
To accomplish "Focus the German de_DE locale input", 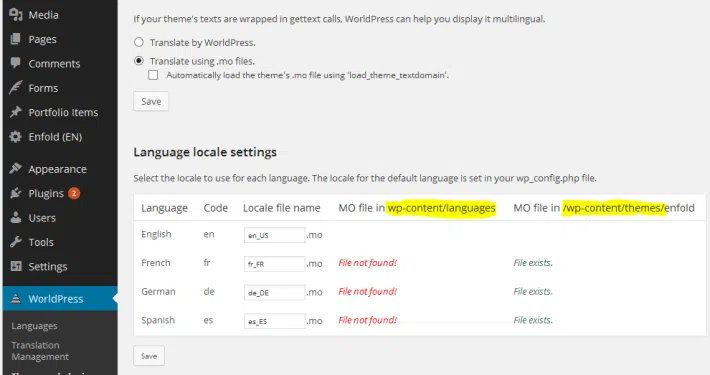I will point(274,293).
